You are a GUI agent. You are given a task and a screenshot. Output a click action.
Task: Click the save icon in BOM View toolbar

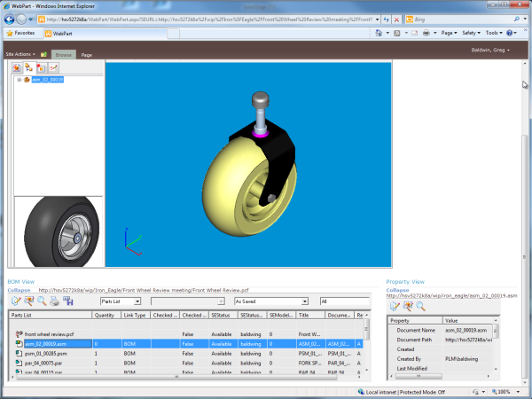coord(67,301)
